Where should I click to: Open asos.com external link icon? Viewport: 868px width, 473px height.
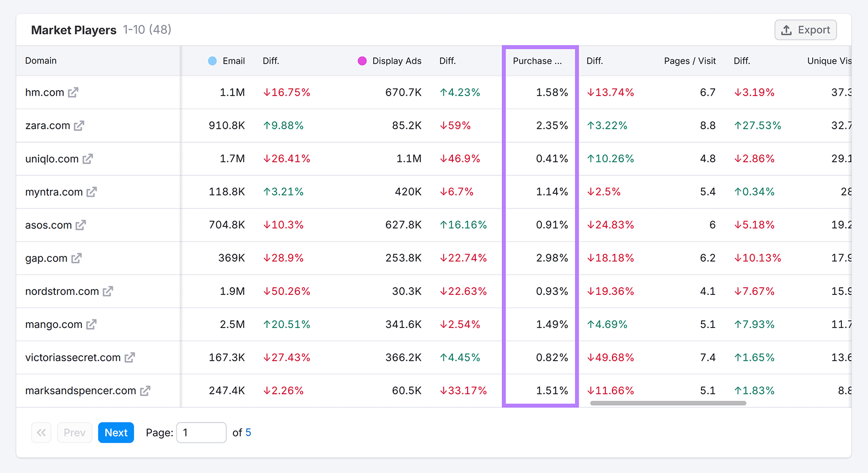[81, 225]
